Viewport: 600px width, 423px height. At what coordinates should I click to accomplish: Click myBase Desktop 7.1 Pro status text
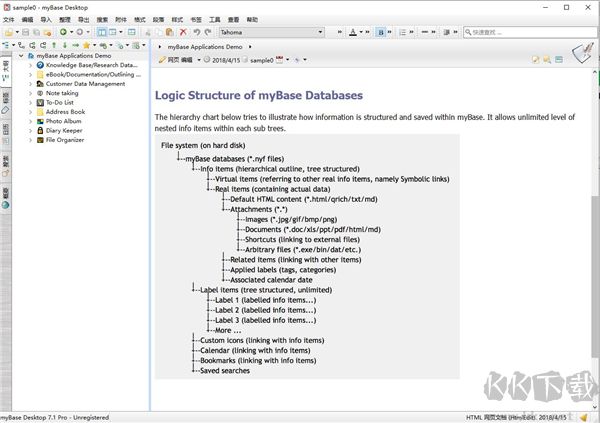(x=54, y=418)
